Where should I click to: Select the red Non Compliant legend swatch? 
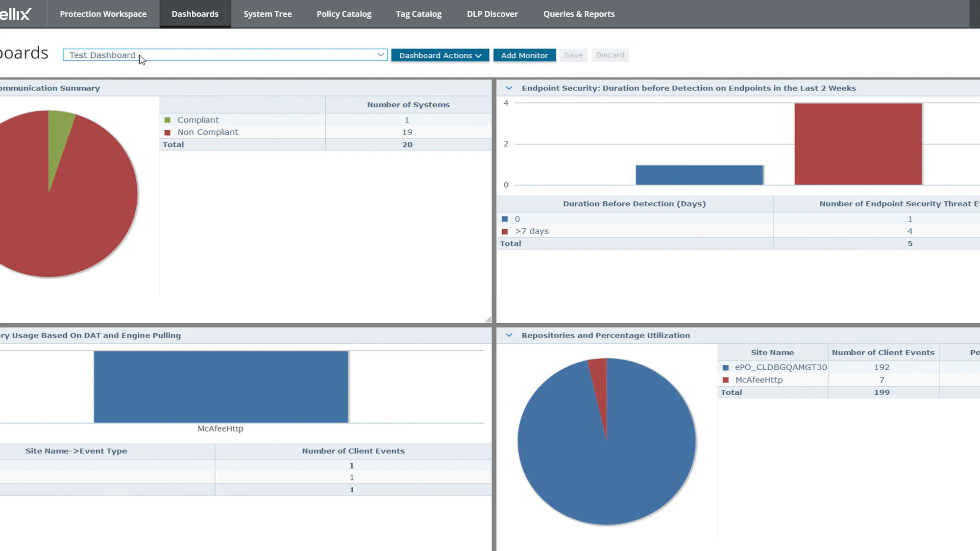[x=168, y=132]
